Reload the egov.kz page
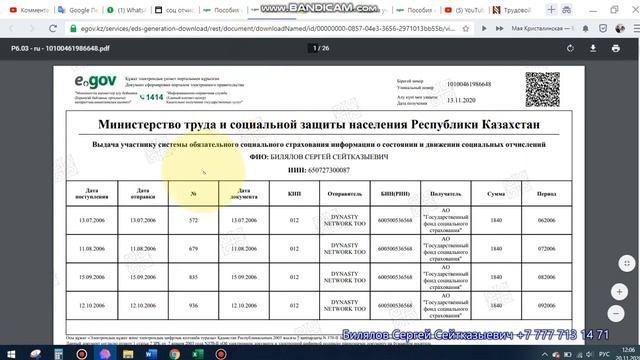The width and height of the screenshot is (640, 360). pyautogui.click(x=53, y=29)
